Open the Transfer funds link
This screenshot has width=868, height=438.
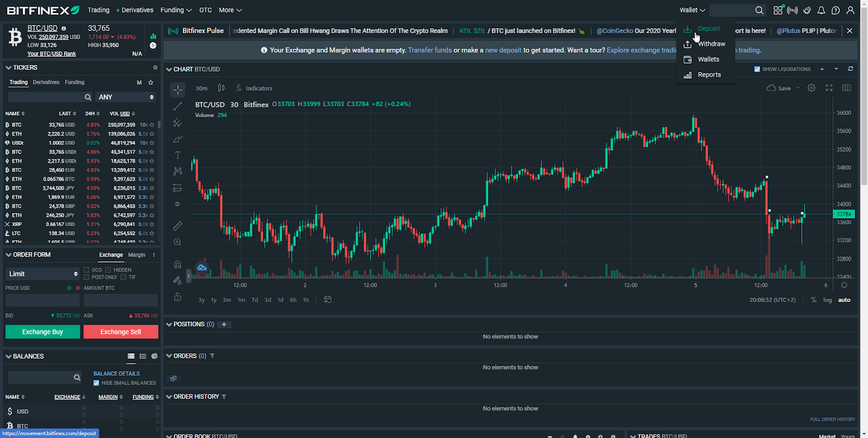pos(430,50)
